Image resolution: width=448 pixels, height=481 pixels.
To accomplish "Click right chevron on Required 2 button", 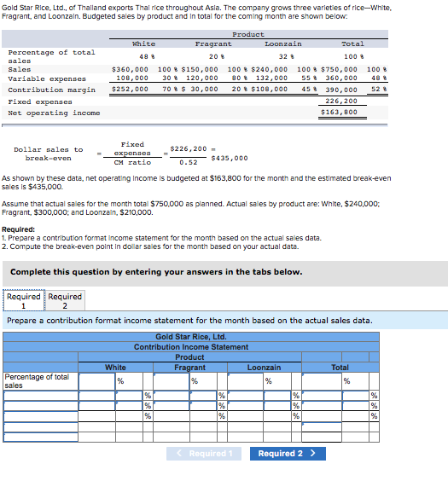I will 313,453.
